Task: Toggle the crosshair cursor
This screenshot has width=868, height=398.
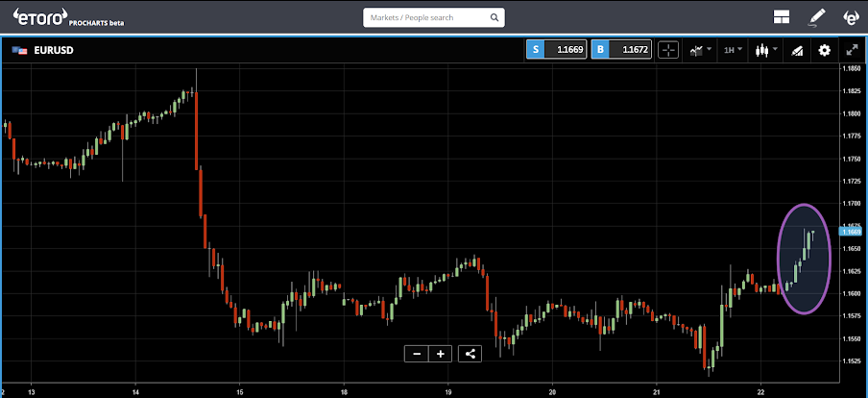Action: coord(668,50)
